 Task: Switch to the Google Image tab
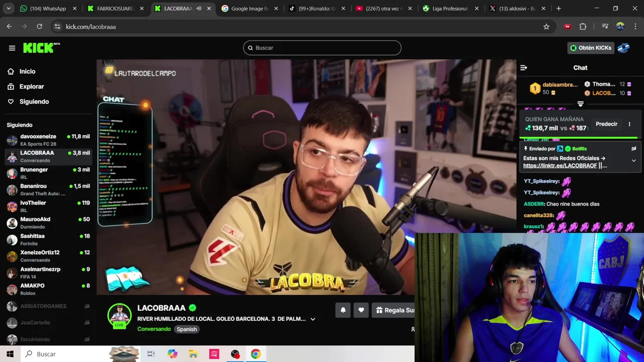click(250, 9)
